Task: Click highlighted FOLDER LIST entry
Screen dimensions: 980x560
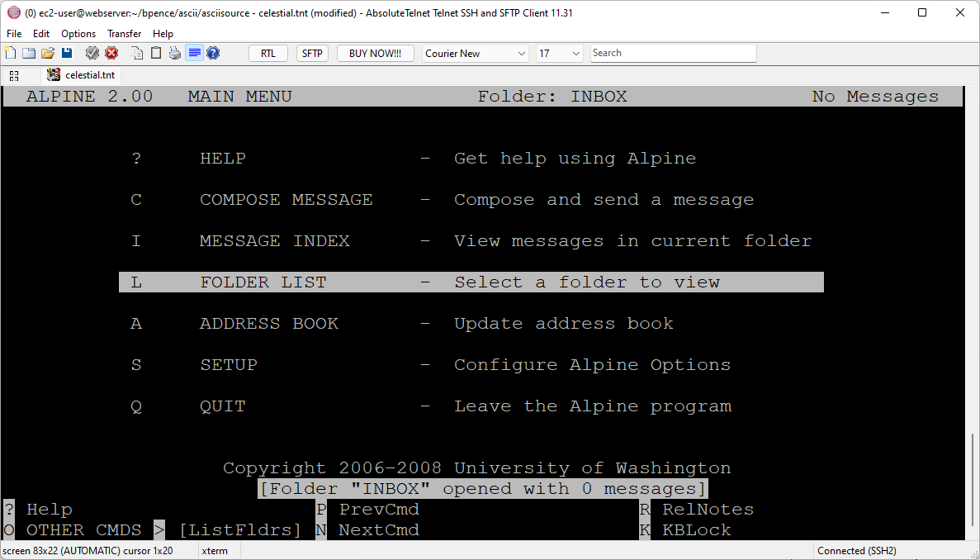Action: [471, 282]
